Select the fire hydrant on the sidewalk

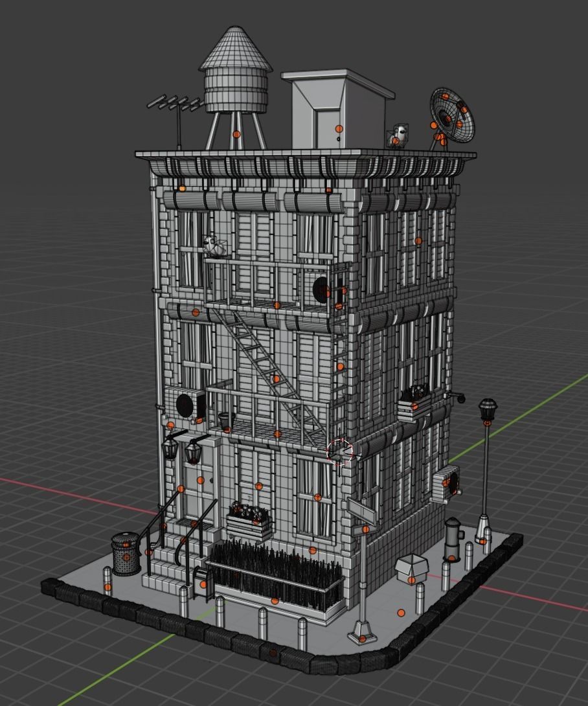[x=453, y=540]
